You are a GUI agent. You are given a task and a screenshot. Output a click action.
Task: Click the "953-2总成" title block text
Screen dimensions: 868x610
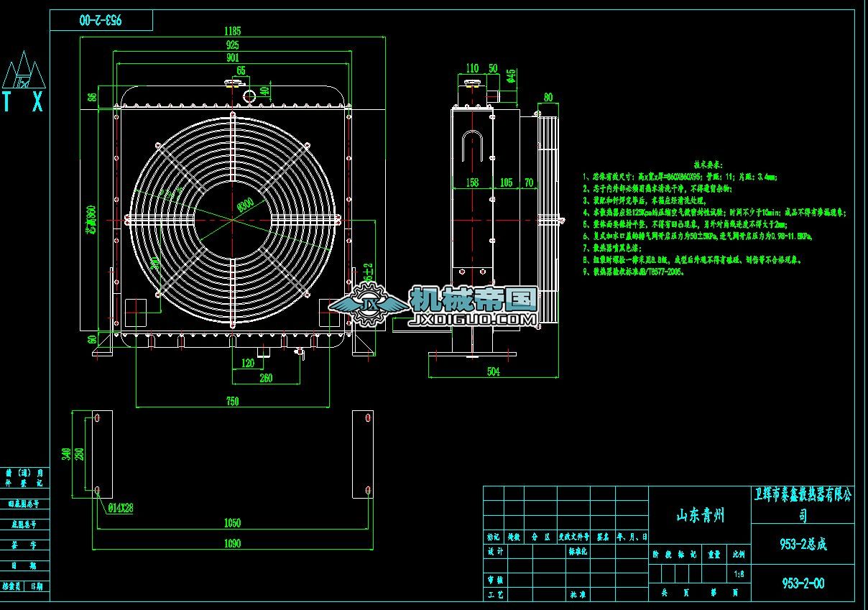click(803, 544)
